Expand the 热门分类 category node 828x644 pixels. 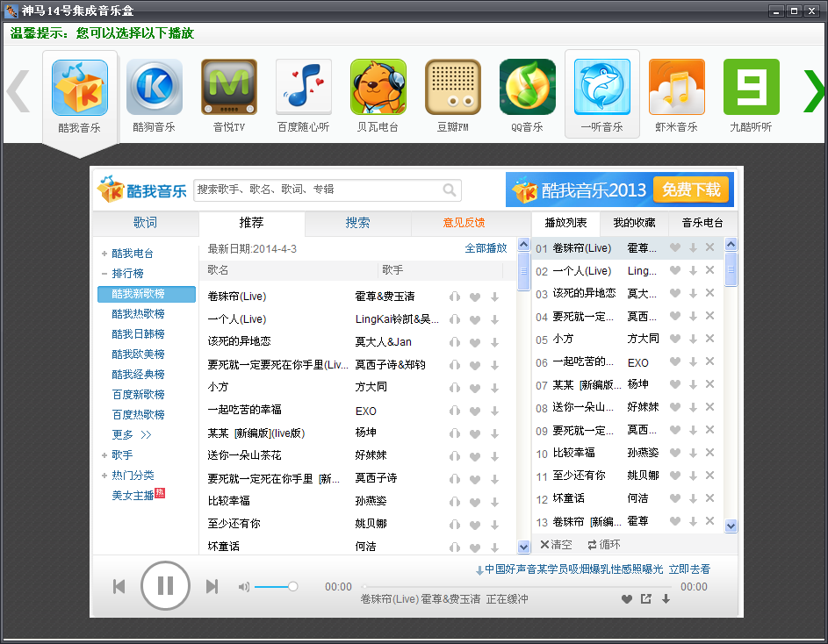(x=104, y=476)
